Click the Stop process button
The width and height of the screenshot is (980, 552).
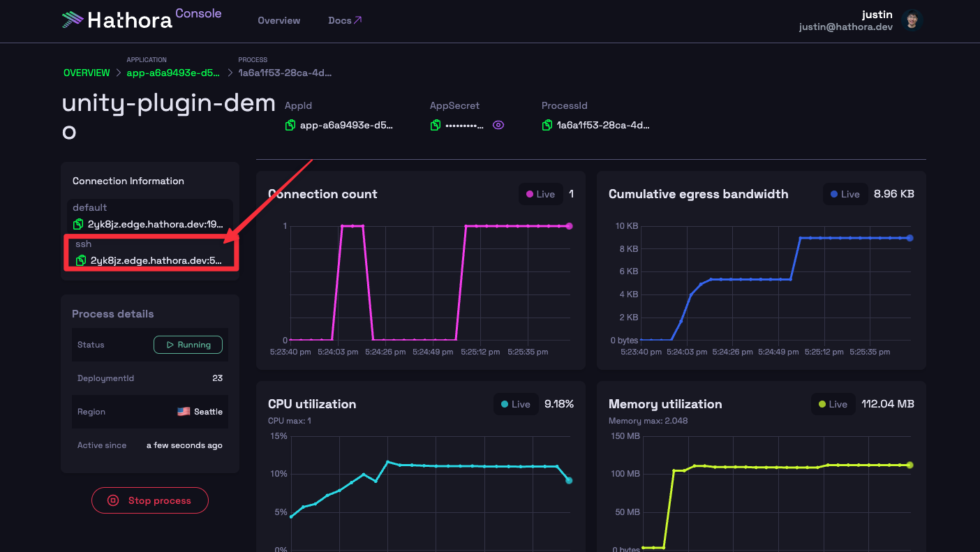pos(150,500)
